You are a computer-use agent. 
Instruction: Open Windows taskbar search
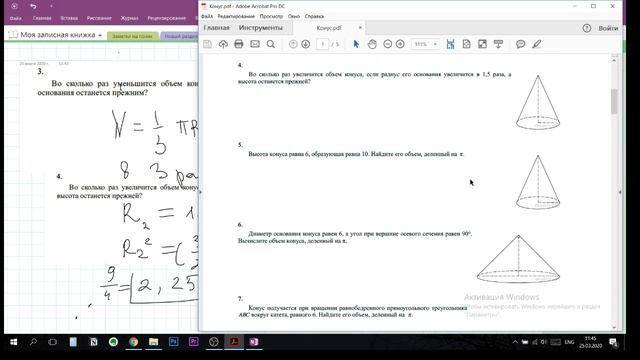tap(33, 342)
